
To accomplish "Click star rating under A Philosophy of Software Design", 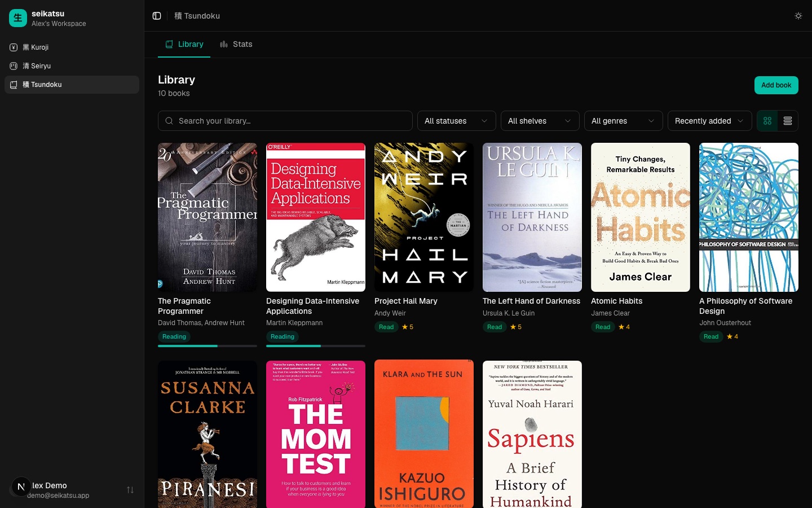I will pyautogui.click(x=732, y=337).
